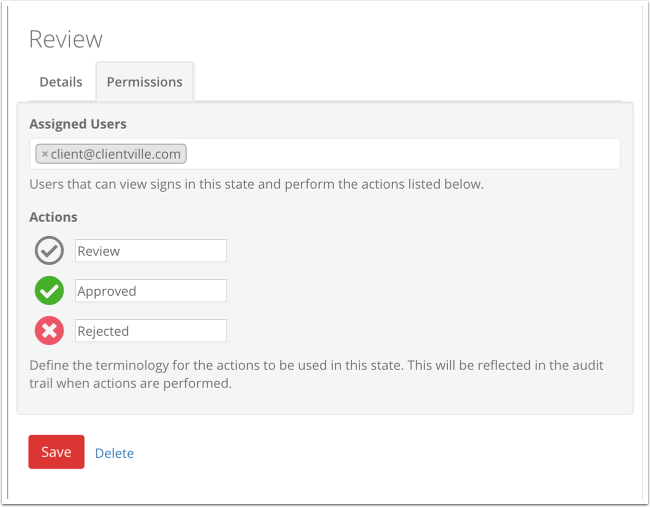Click blank space right of the Delete link

pos(373,453)
